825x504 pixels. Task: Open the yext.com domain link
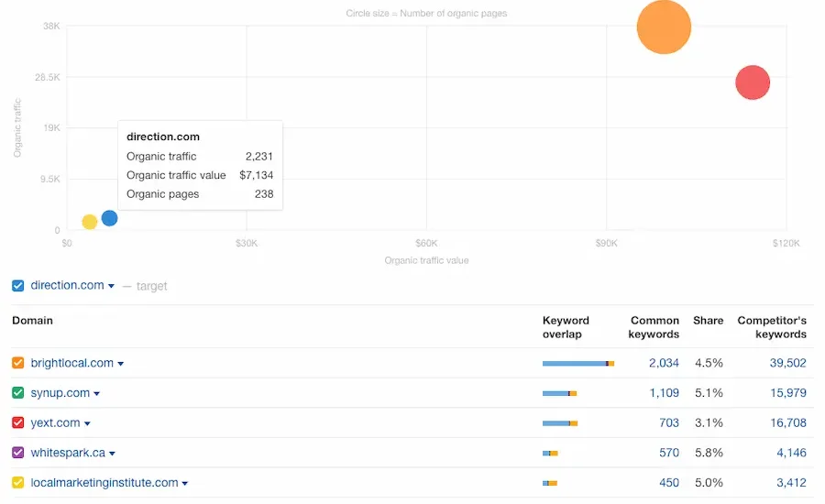[55, 423]
